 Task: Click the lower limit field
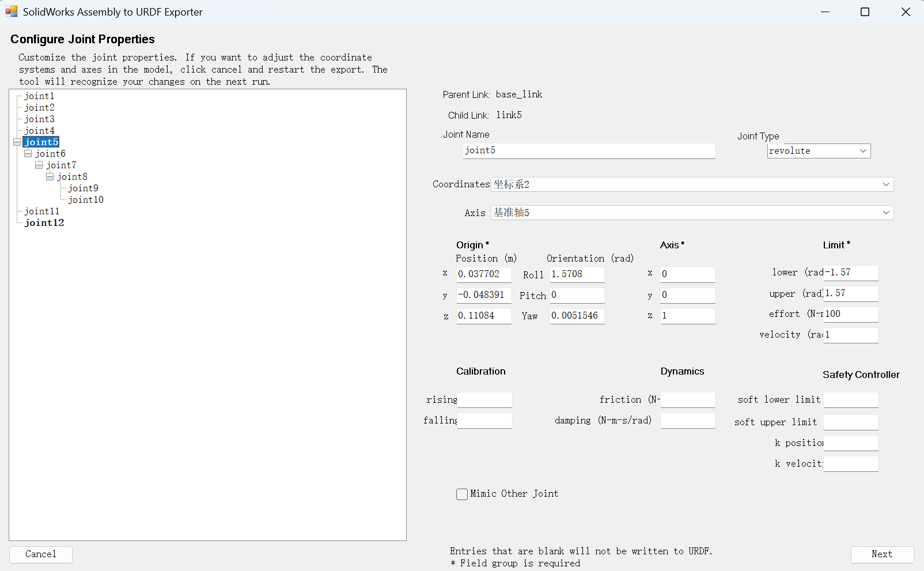[851, 273]
